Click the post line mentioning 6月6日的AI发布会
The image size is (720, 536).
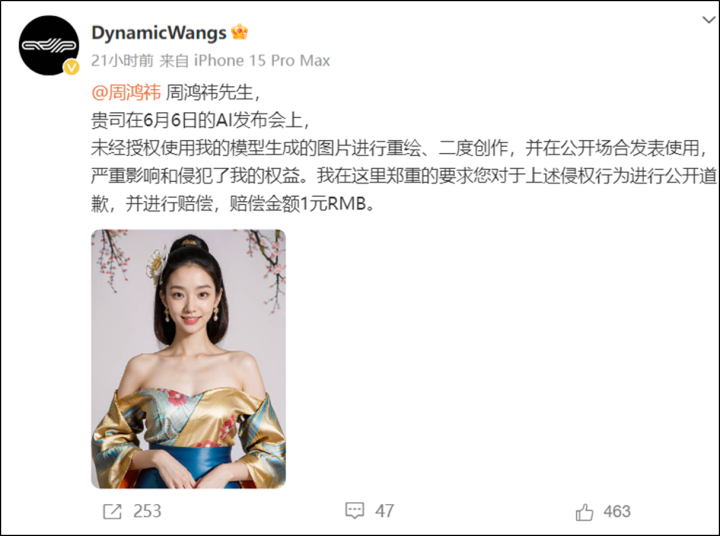[x=201, y=120]
